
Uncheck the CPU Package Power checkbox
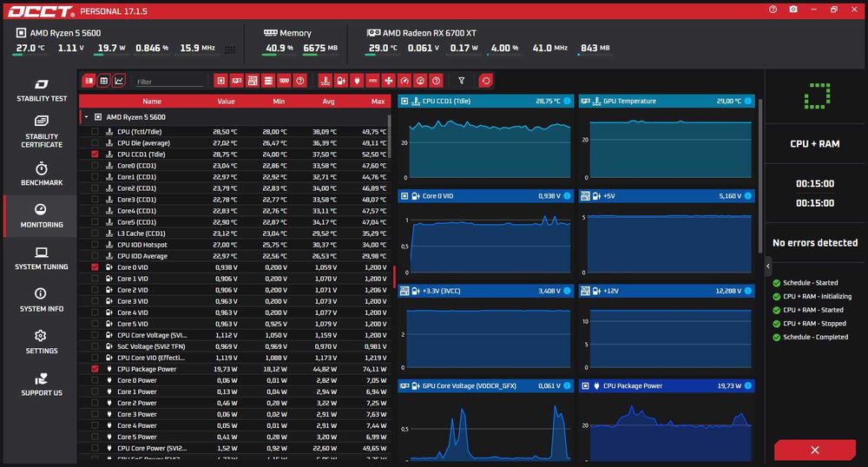95,369
